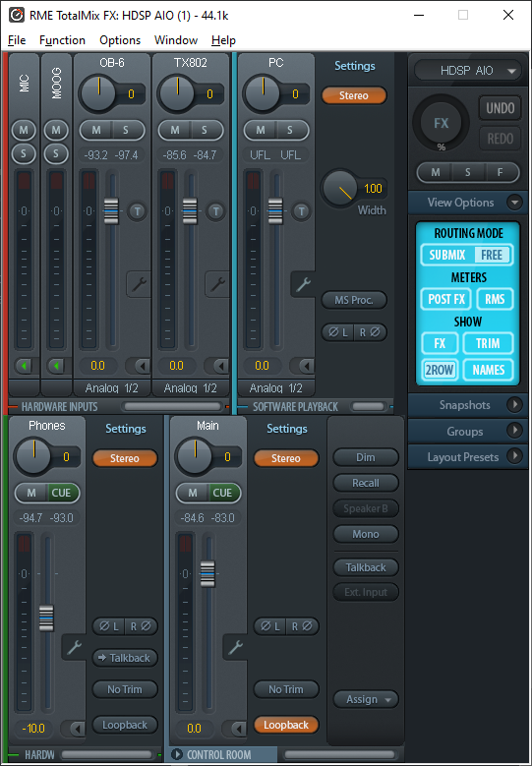Screen dimensions: 532x766
Task: Enable CUE on Phones output
Action: tap(62, 493)
